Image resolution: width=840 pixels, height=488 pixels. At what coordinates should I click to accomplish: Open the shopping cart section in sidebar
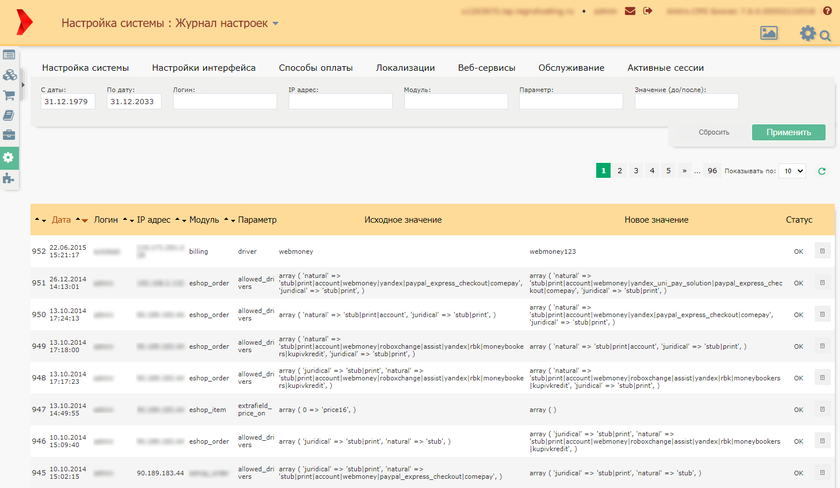(x=9, y=96)
